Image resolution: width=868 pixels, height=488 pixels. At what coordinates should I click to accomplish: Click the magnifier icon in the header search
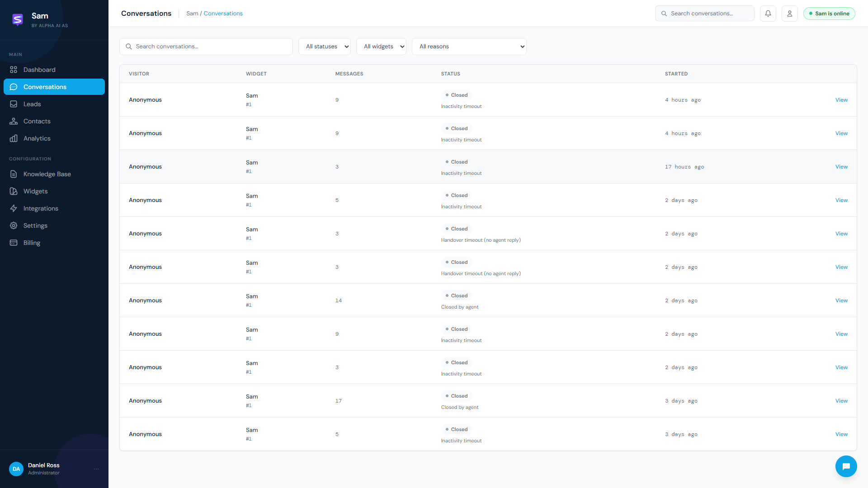pos(664,14)
